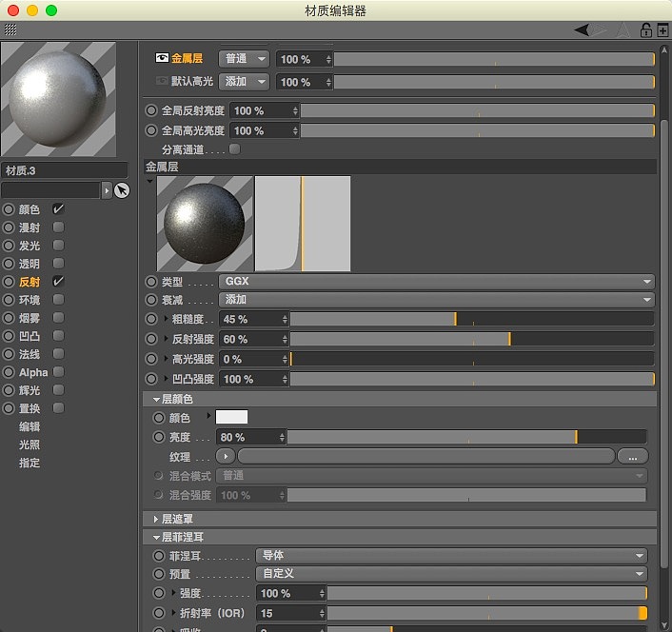The height and width of the screenshot is (632, 672).
Task: Toggle the lock icon in toolbar
Action: [x=646, y=30]
